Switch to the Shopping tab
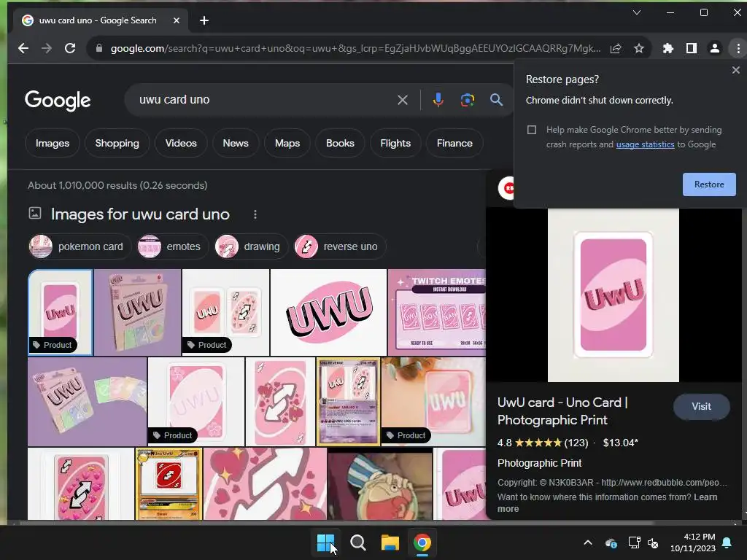747x560 pixels. pyautogui.click(x=117, y=143)
